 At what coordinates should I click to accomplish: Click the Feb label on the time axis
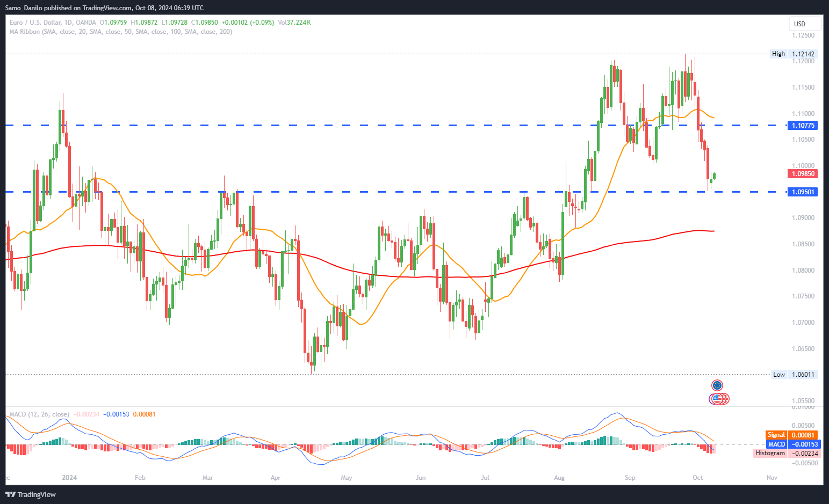tap(140, 478)
